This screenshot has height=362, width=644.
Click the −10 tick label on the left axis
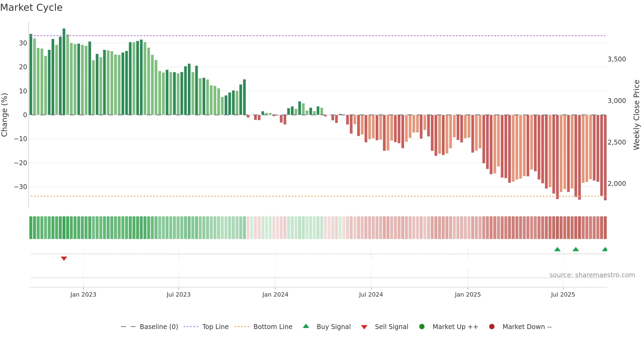coord(21,139)
